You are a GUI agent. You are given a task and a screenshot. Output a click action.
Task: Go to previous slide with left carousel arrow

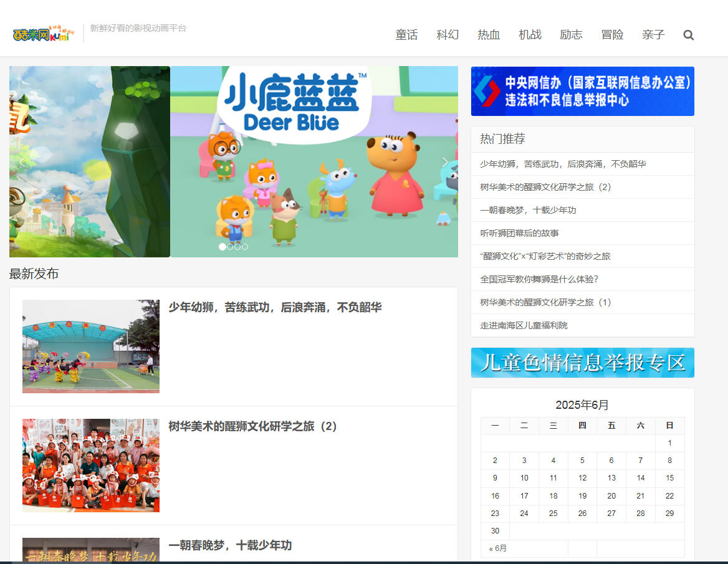[x=22, y=162]
